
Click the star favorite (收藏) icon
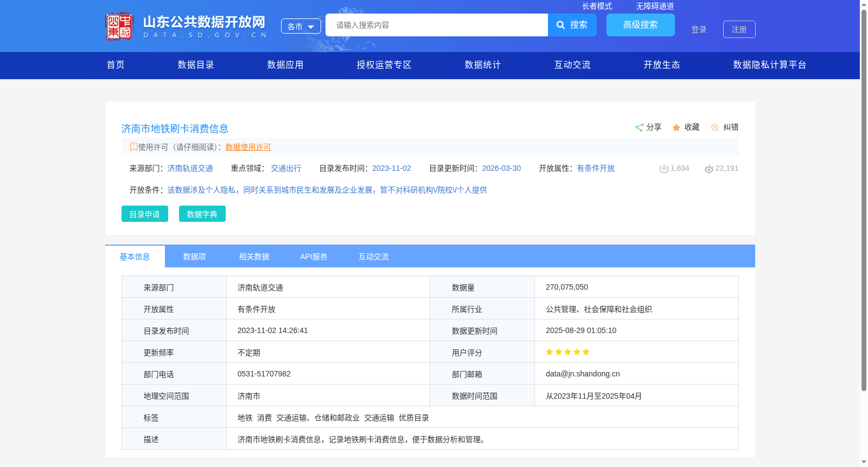click(676, 127)
